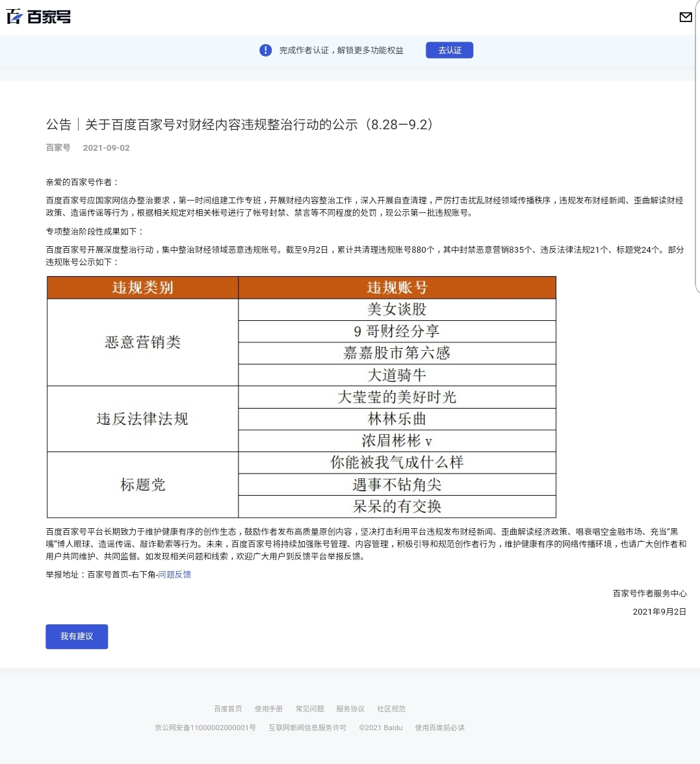Open the 使用手册 user manual link

[x=269, y=709]
